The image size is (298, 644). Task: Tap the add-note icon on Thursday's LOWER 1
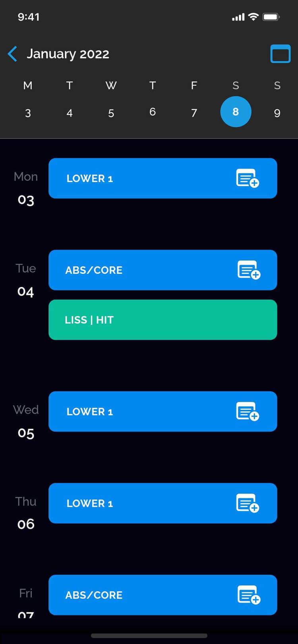click(x=247, y=503)
